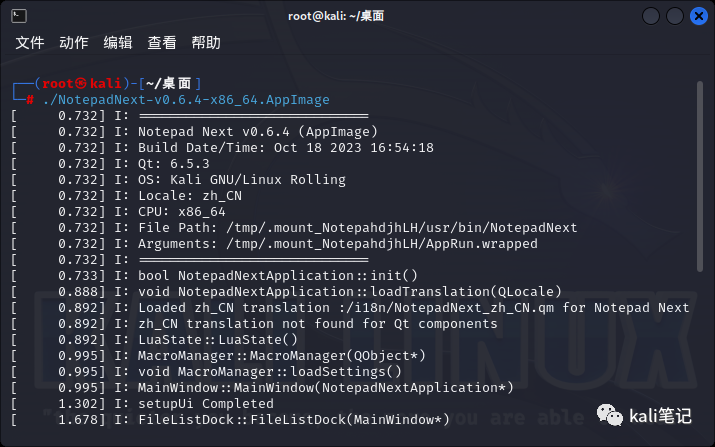Click the Build Date/Time log line
Screen dimensions: 715x447
(x=223, y=148)
